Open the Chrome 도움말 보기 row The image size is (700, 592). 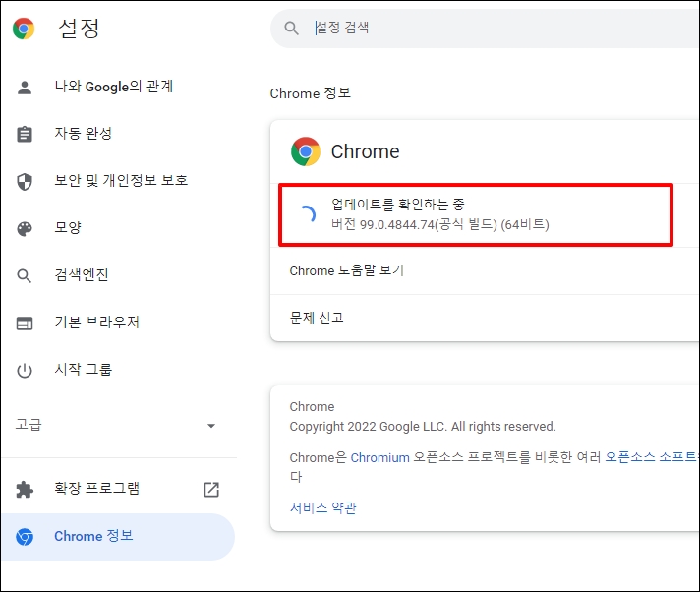pyautogui.click(x=485, y=270)
